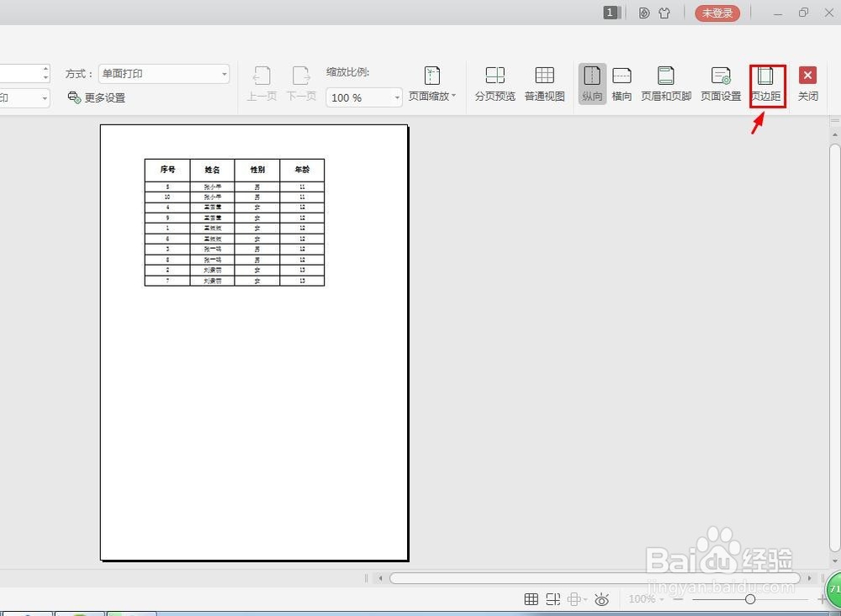
Task: Click the eye icon for protect eyesight mode
Action: (601, 598)
